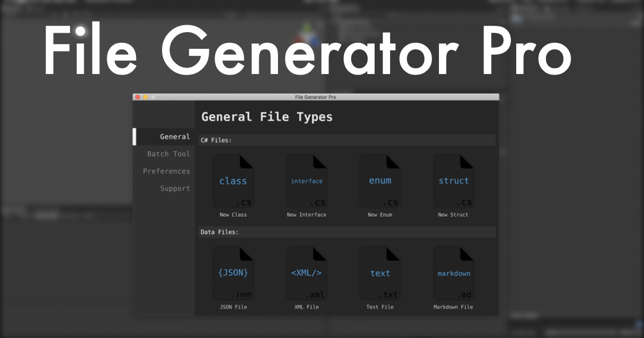Select the struct .cs file icon
644x338 pixels.
pos(453,180)
